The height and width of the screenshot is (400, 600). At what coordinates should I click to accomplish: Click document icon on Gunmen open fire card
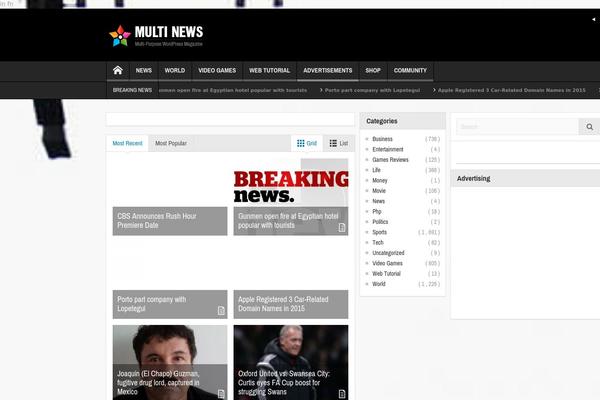click(x=342, y=228)
